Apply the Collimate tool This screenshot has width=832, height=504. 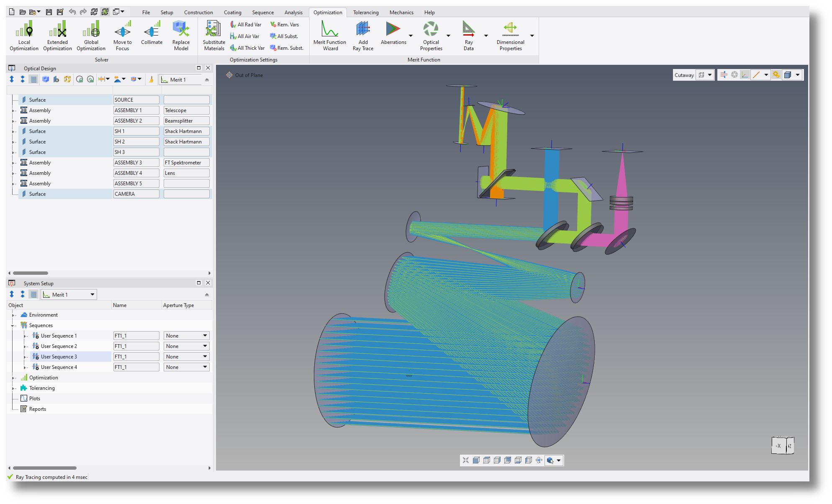point(152,33)
